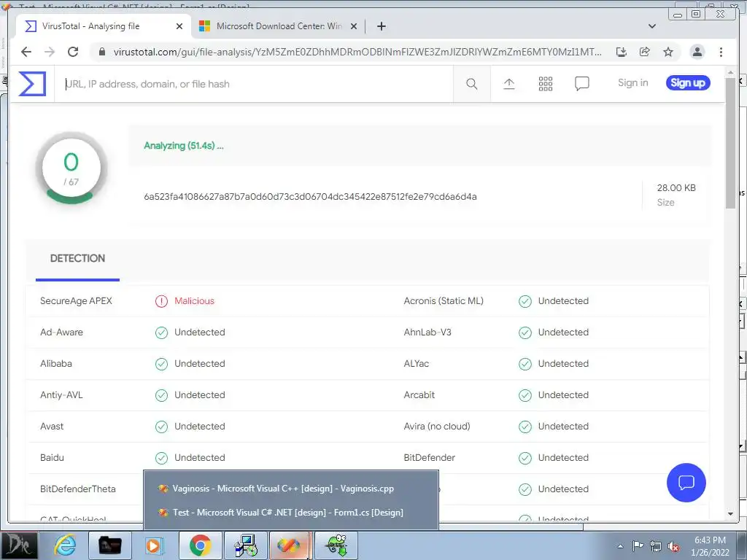Click the page vertical scrollbar thumb
747x560 pixels.
[730, 143]
